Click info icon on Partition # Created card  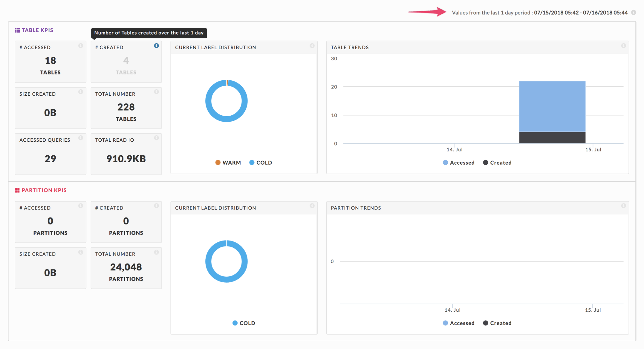coord(156,206)
